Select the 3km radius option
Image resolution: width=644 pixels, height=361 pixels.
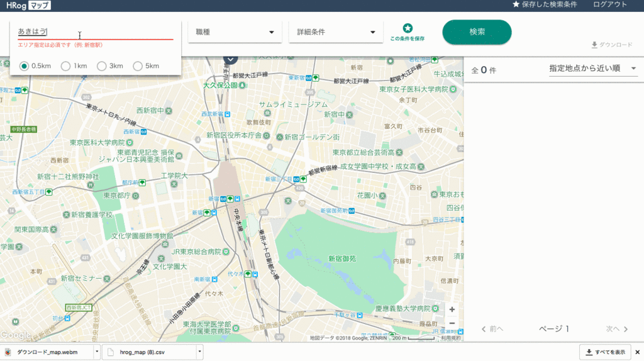pyautogui.click(x=101, y=65)
